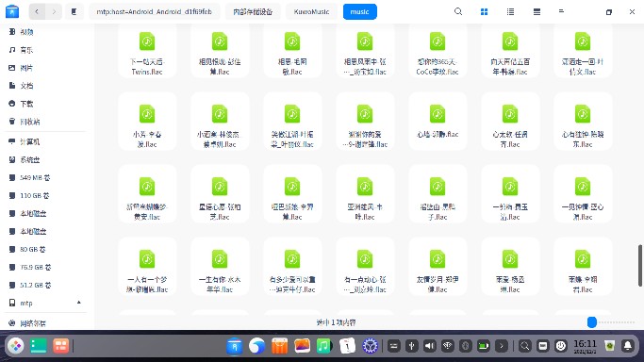Open the launcher from the dock
Viewport: 644px width, 362px height.
tap(16, 346)
